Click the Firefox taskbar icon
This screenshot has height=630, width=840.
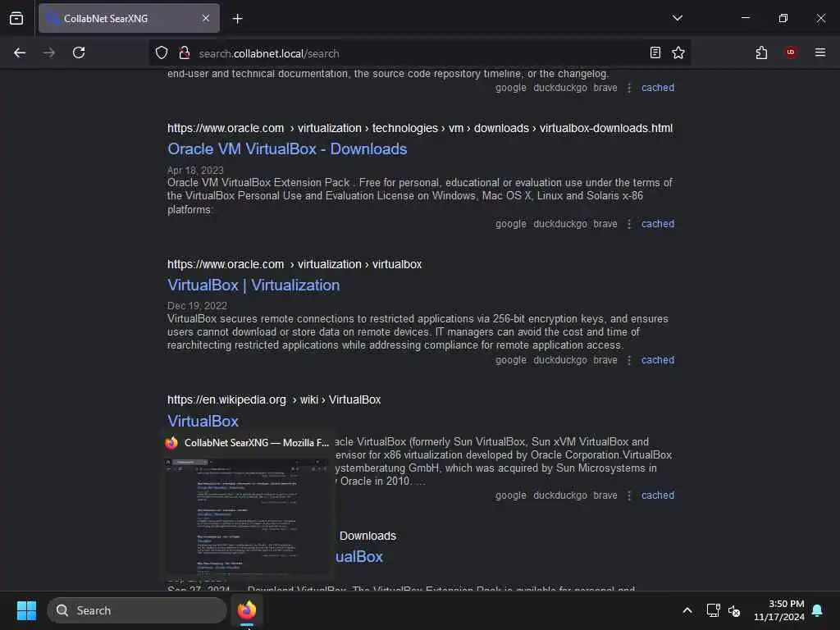click(247, 610)
